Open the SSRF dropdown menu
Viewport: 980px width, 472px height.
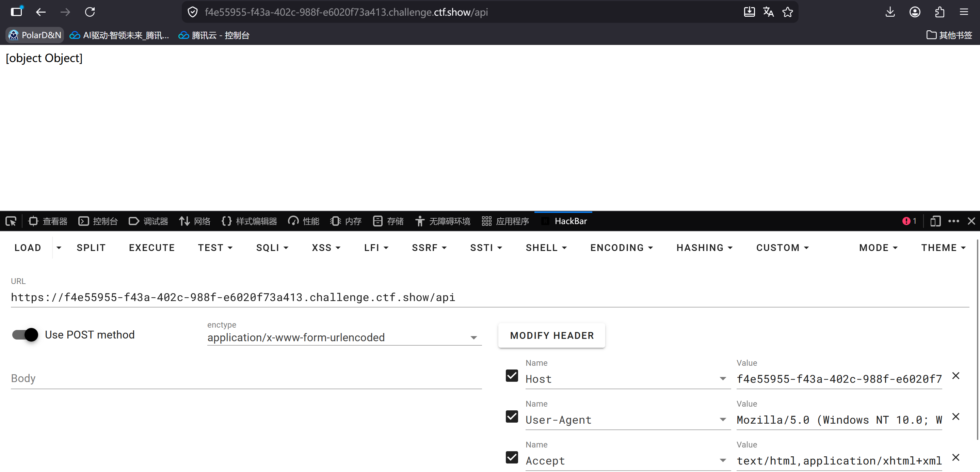pyautogui.click(x=429, y=248)
